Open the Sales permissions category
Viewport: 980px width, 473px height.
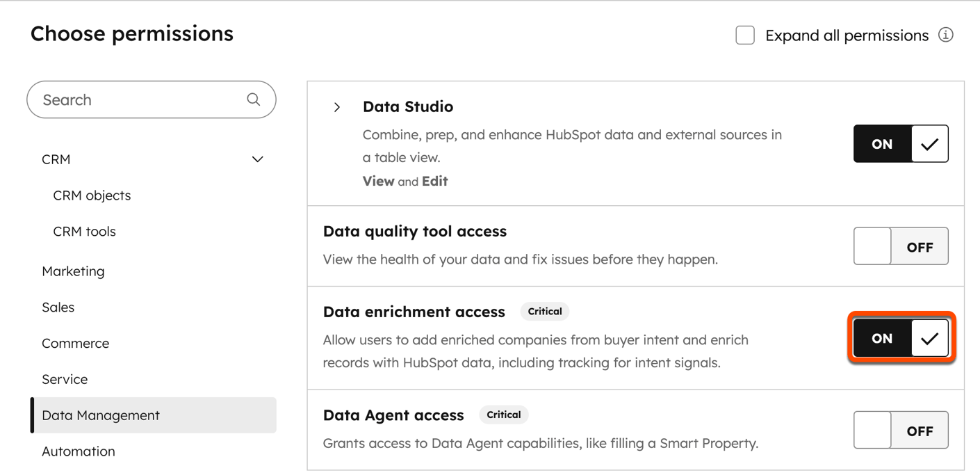58,307
